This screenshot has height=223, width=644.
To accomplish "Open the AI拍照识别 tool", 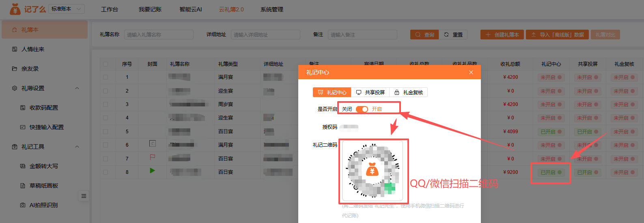I will 45,205.
